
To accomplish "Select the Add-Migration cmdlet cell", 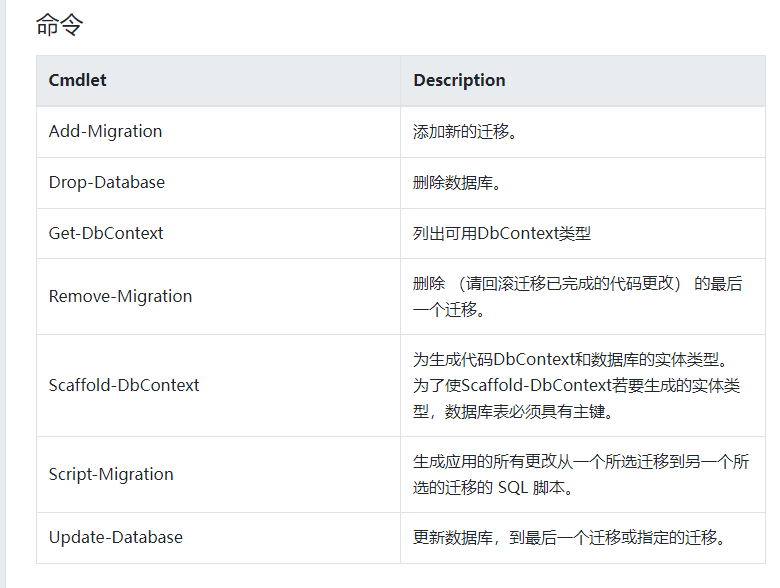I will click(x=105, y=131).
